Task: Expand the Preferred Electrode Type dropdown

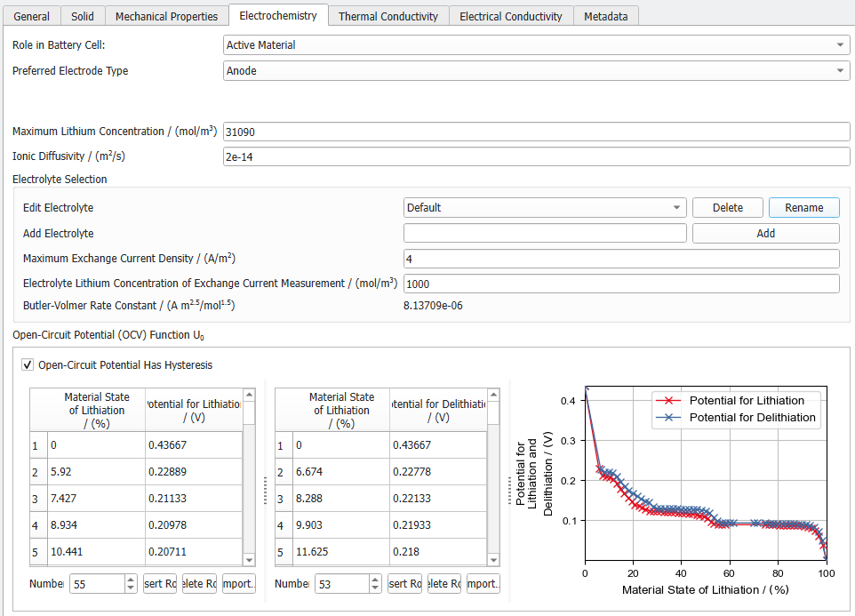Action: 537,70
